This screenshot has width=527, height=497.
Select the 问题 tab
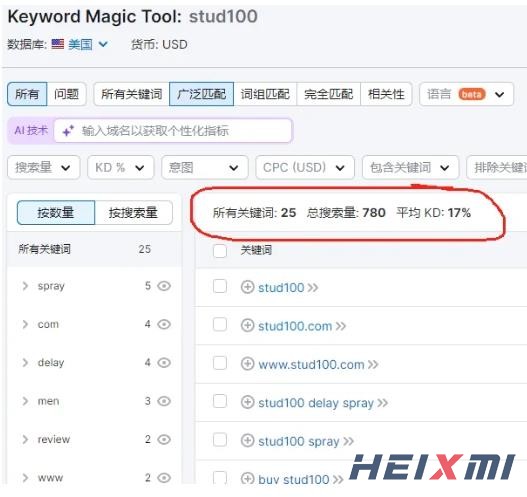(67, 94)
